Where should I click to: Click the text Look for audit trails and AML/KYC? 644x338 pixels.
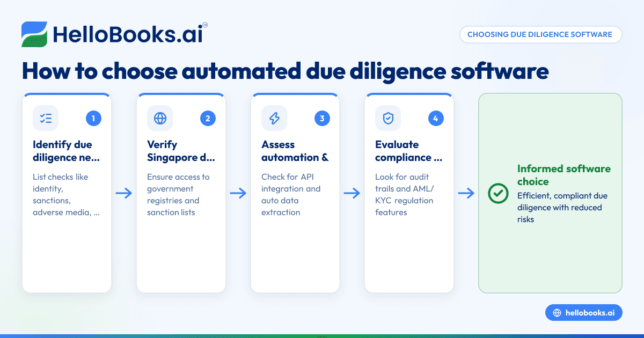[404, 195]
